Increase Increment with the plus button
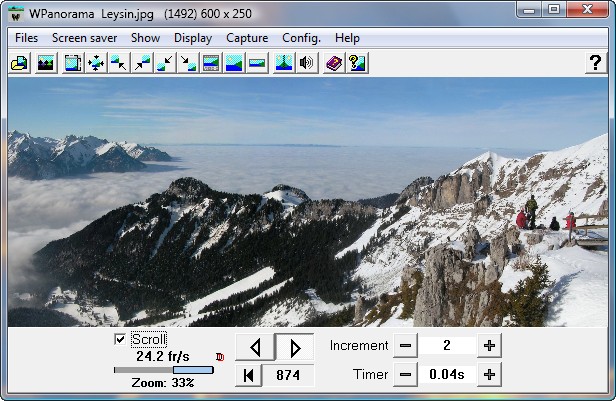This screenshot has width=616, height=401. click(489, 346)
